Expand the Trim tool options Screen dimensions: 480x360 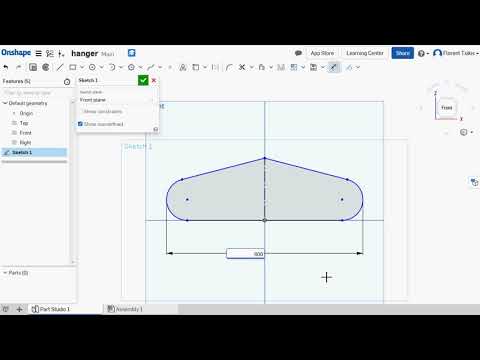click(x=251, y=67)
